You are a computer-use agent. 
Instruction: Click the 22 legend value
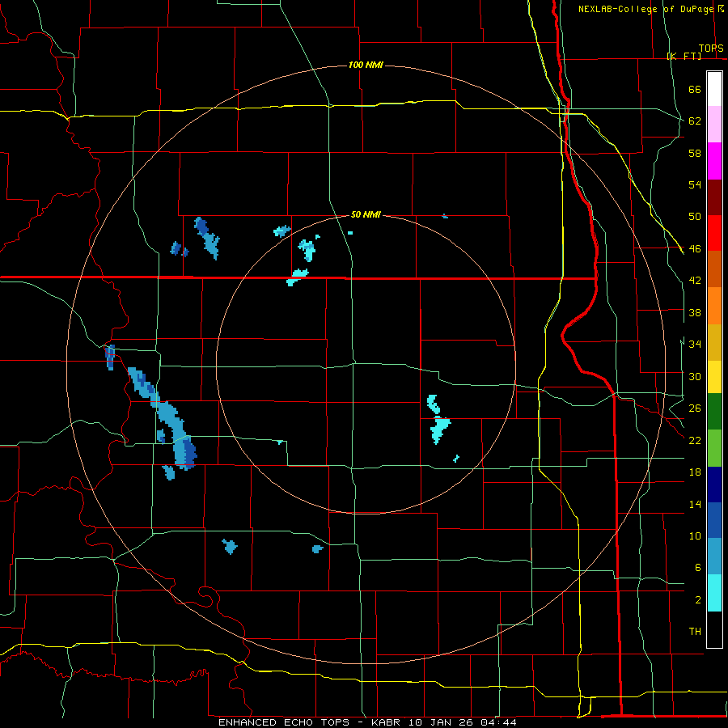[x=695, y=440]
